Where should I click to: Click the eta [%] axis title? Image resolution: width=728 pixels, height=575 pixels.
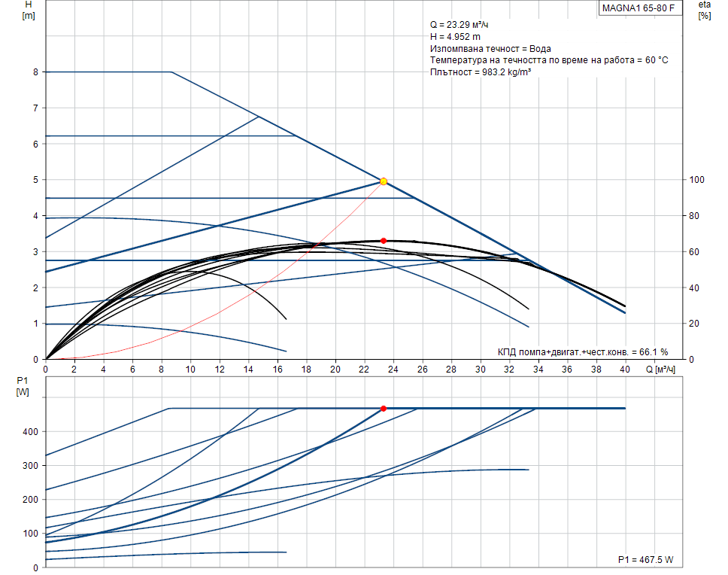[x=705, y=10]
